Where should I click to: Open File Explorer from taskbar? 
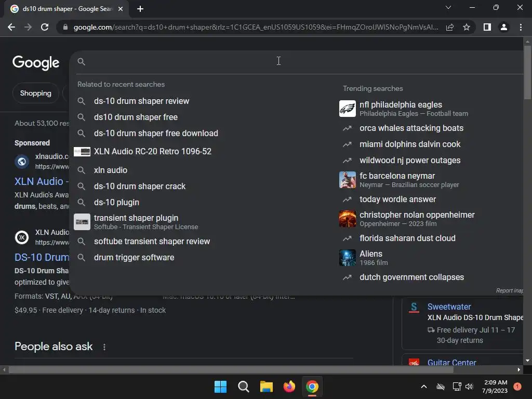coord(267,387)
